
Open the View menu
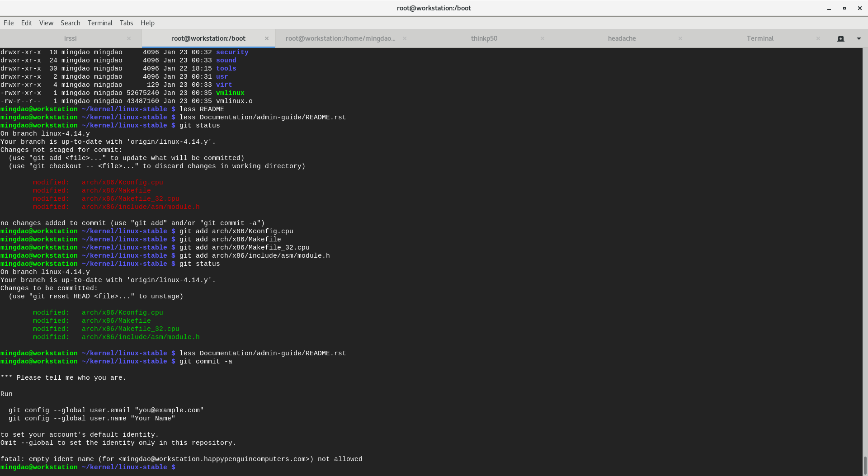(x=46, y=23)
